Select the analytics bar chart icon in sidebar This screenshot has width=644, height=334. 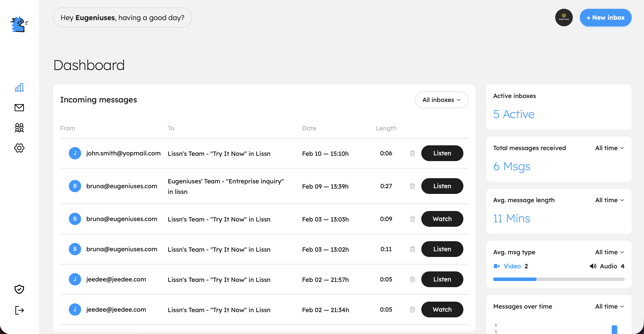pyautogui.click(x=19, y=88)
